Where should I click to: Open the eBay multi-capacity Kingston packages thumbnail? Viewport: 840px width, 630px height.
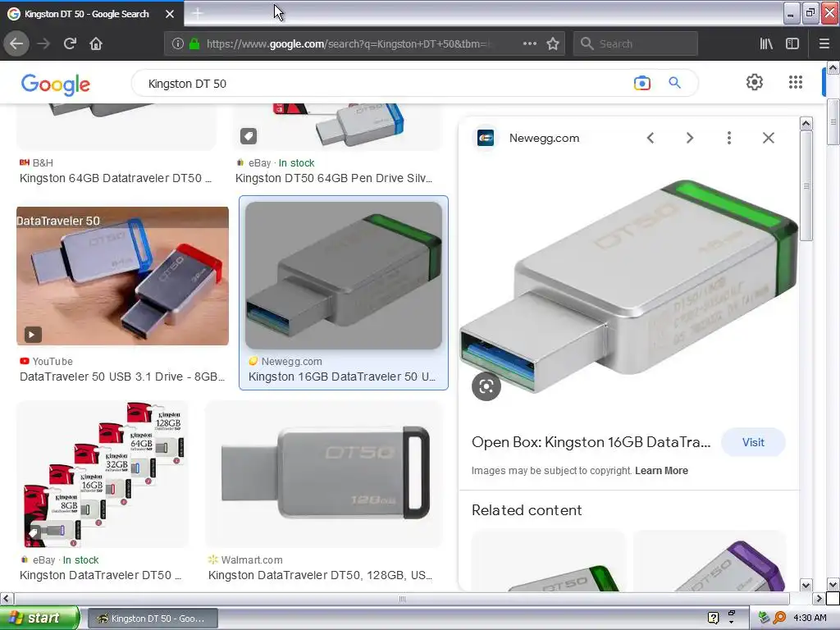click(103, 475)
